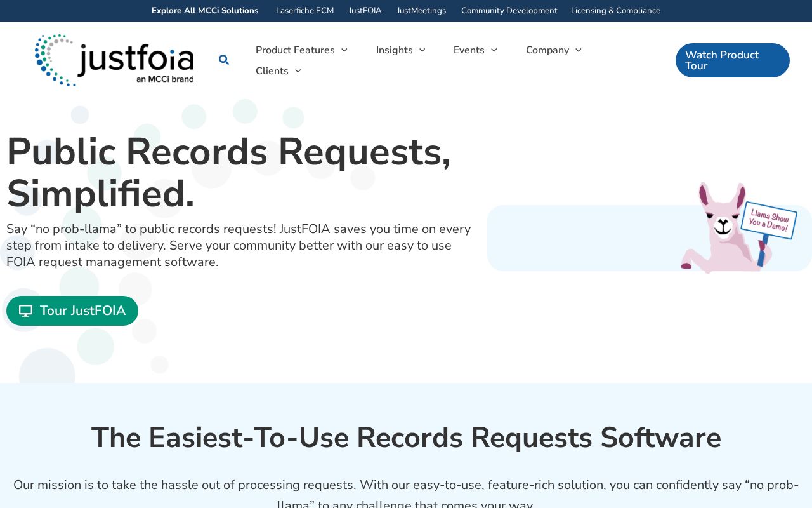Click the 'Say "no prob-llama"' intro paragraph

[239, 246]
